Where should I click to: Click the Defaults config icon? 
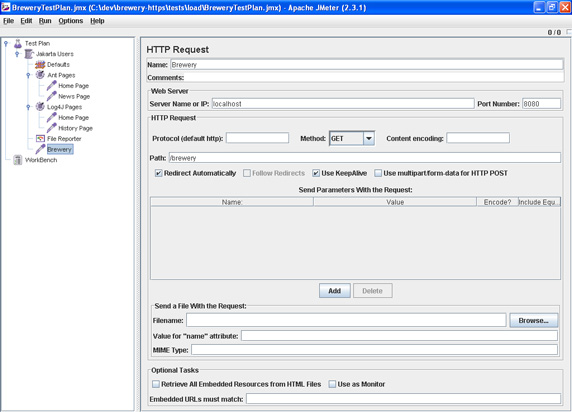click(x=40, y=65)
